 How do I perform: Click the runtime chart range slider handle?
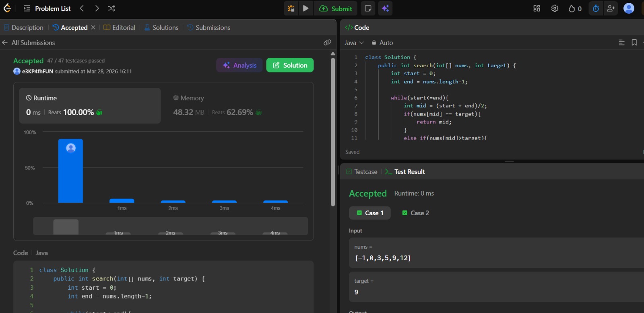pyautogui.click(x=66, y=227)
